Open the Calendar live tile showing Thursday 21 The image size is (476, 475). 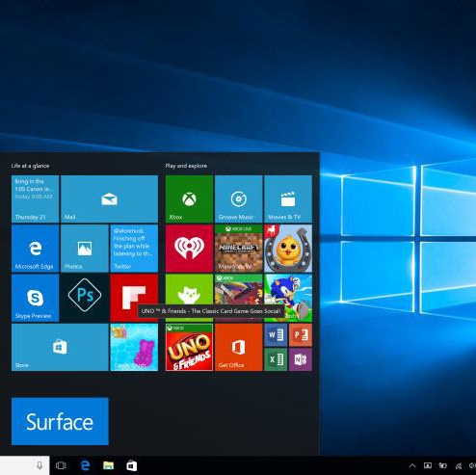coord(35,198)
